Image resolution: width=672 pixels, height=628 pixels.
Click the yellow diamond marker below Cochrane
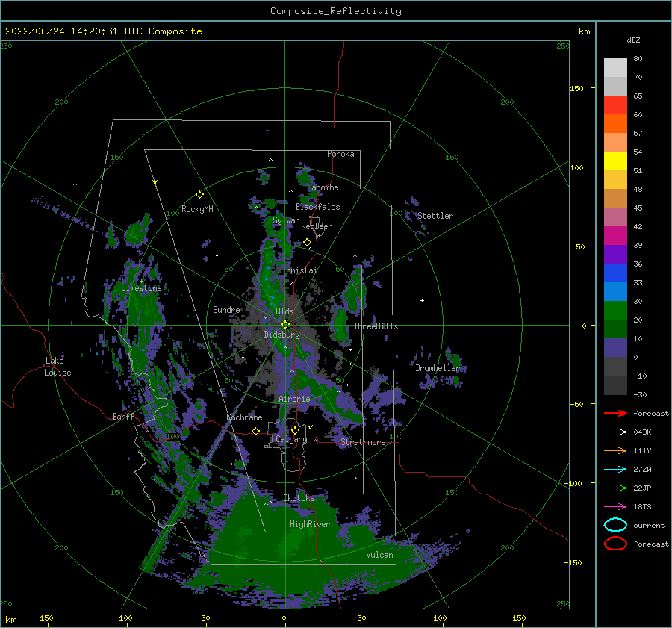256,431
